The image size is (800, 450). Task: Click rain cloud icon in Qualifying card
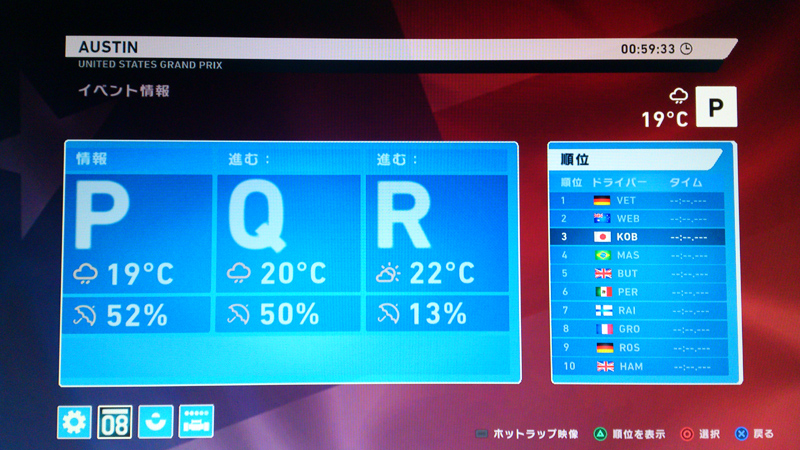click(x=239, y=273)
